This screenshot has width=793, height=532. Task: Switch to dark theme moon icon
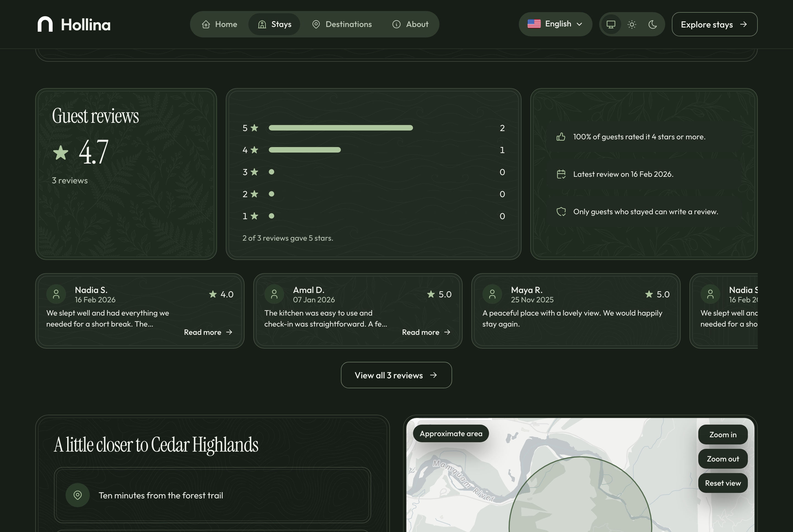pyautogui.click(x=653, y=25)
